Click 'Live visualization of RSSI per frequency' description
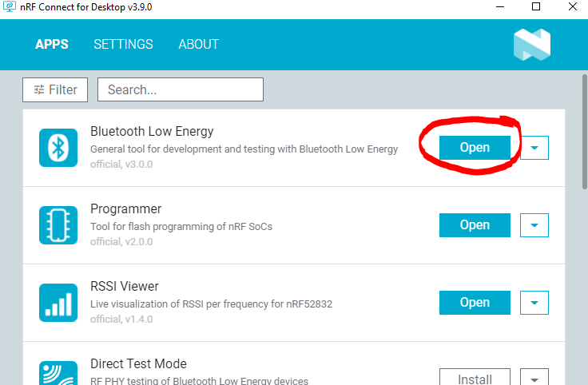The width and height of the screenshot is (588, 385). pyautogui.click(x=212, y=304)
